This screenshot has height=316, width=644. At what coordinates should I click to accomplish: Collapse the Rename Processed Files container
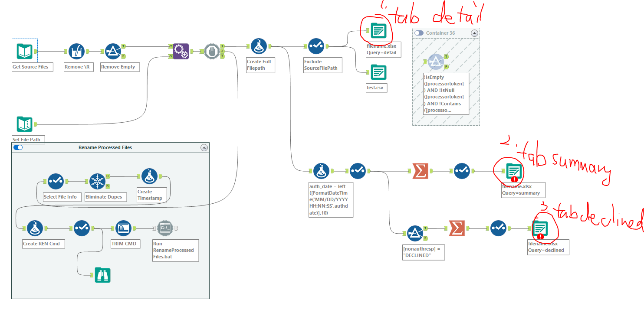204,147
